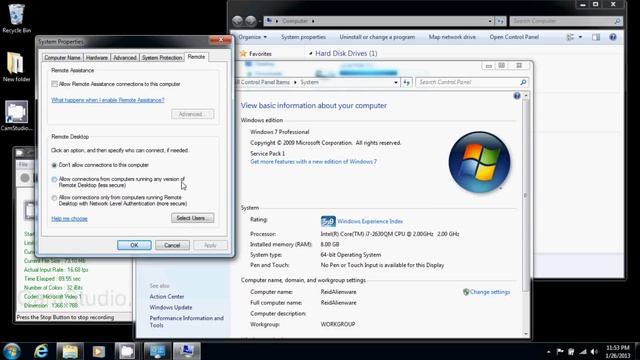Open the Windows Experience Index link

370,221
